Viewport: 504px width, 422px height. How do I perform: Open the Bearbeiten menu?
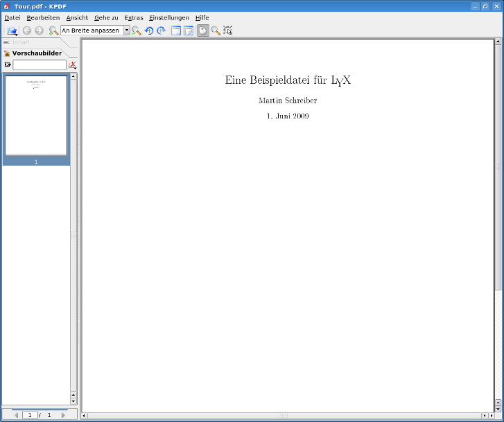43,18
